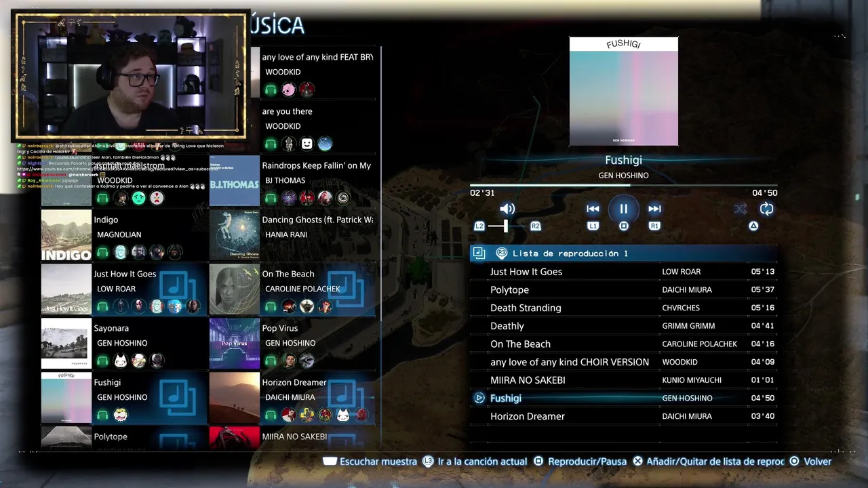Skip to the previous track

point(593,209)
